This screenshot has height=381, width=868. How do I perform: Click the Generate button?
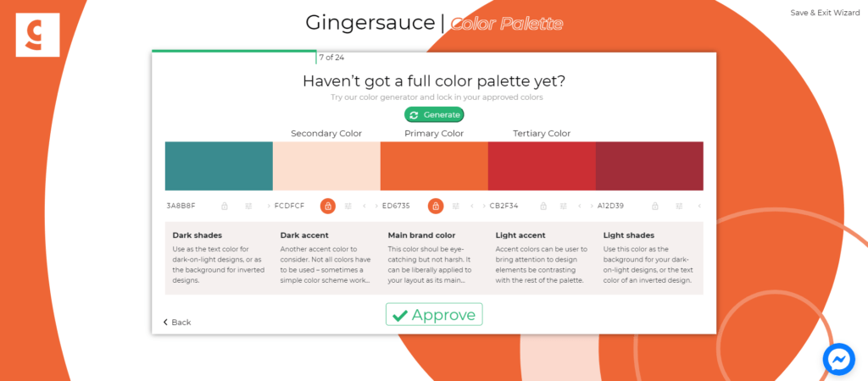click(434, 114)
